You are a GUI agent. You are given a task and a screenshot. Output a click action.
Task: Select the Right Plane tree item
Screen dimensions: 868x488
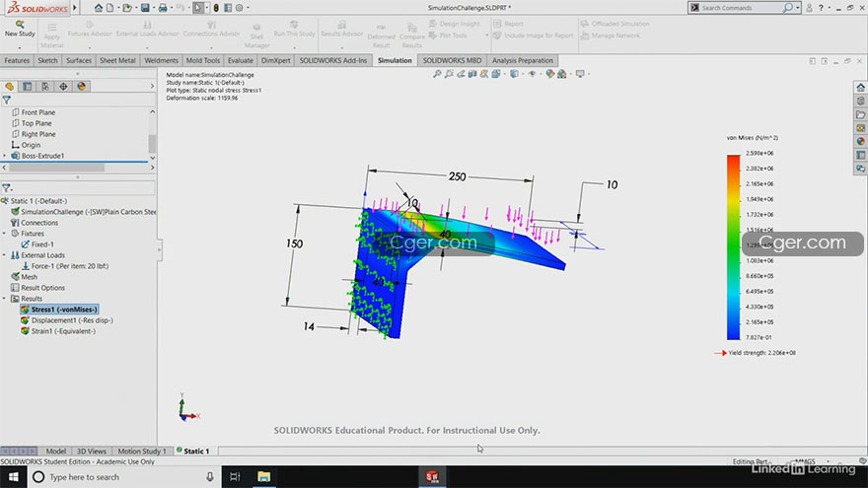point(38,134)
